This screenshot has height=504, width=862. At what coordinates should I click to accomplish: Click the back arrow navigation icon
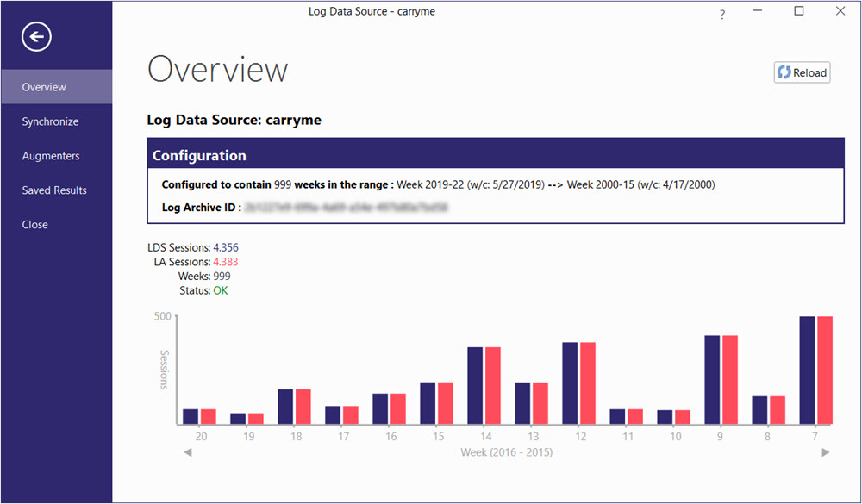[35, 37]
